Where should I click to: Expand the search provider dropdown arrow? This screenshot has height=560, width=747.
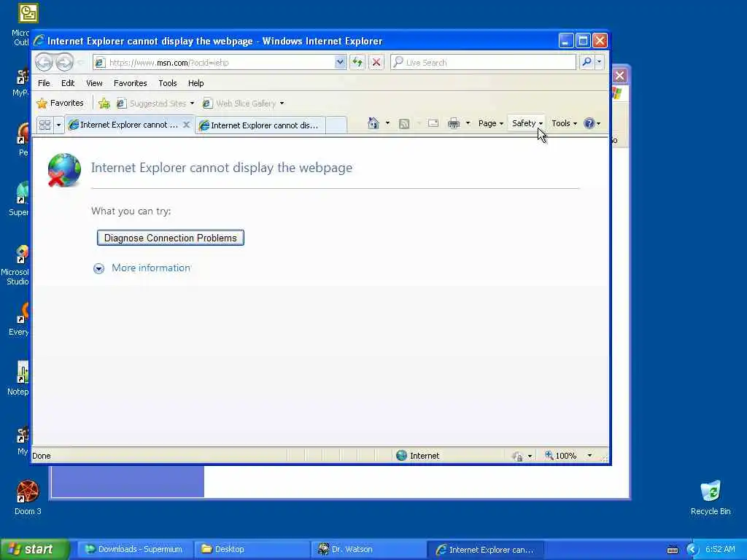(x=600, y=62)
